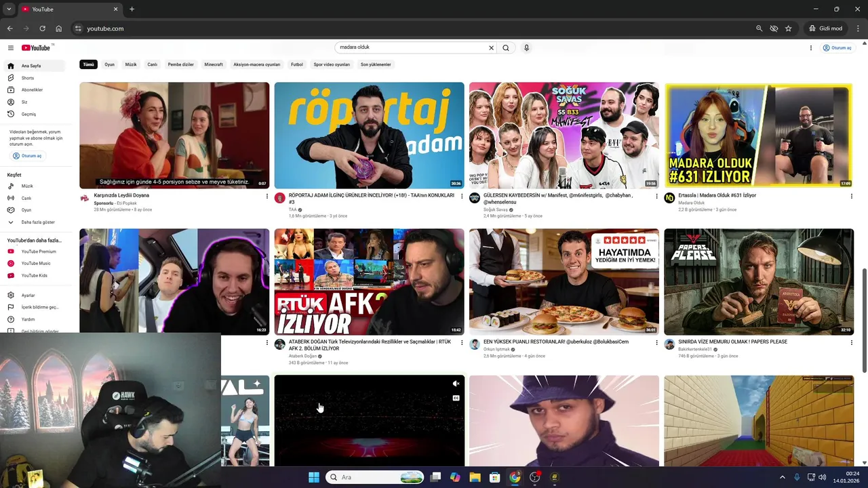Select the Futbol filter chip

point(297,64)
